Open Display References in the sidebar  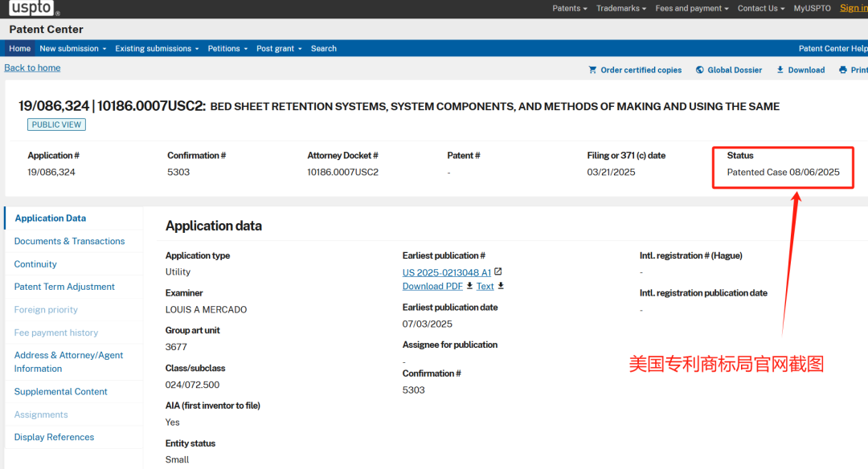point(55,437)
